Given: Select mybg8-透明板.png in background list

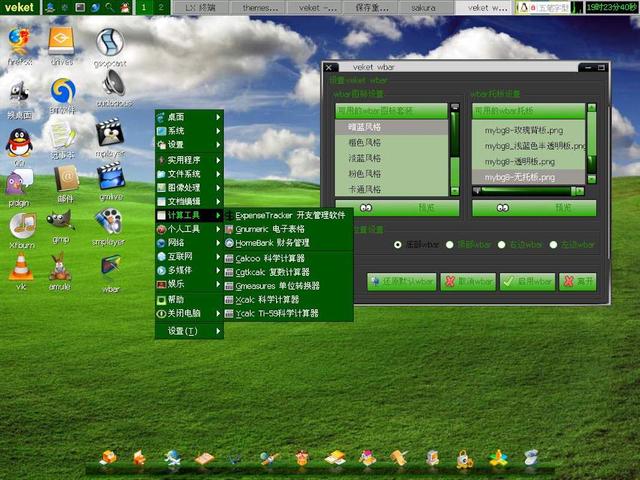Looking at the screenshot, I should coord(528,162).
